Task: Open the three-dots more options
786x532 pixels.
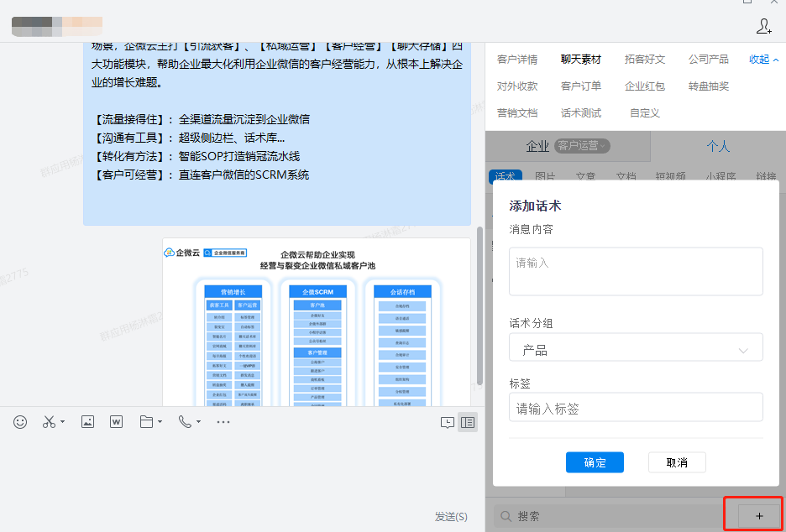Action: click(x=223, y=422)
